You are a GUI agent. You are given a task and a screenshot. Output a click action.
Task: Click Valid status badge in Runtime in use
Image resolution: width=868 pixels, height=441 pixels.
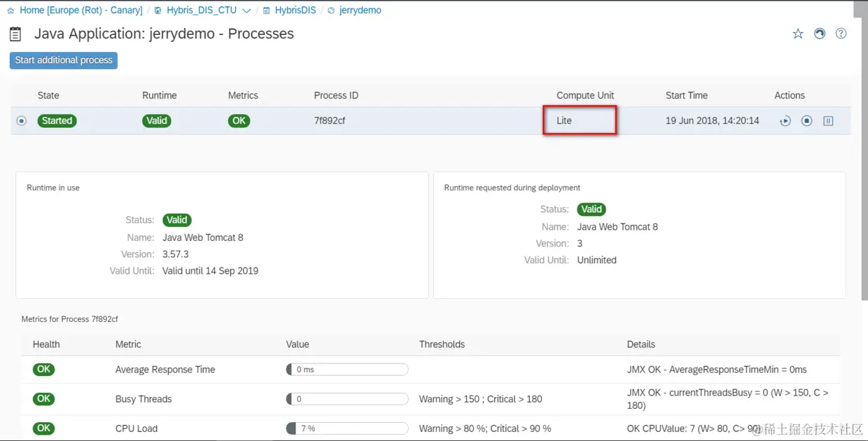coord(177,220)
